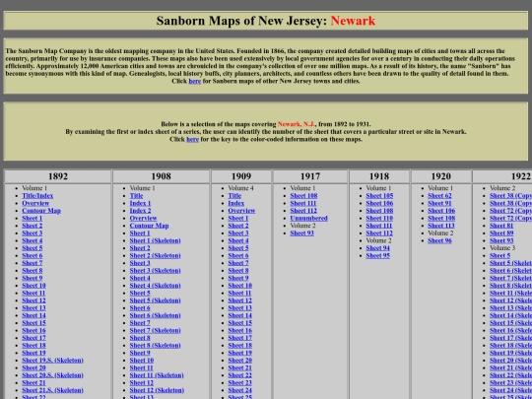
Task: Open the Title/Index link under 1892
Action: coord(37,196)
